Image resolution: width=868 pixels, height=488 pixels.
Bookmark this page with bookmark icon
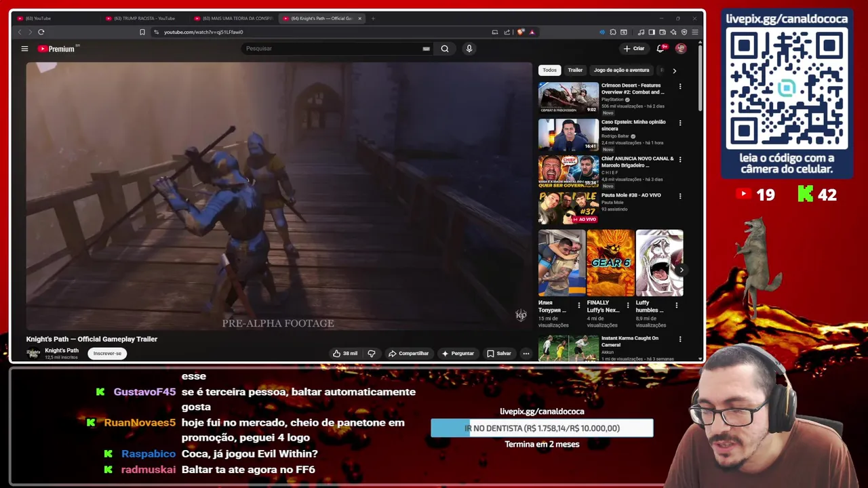142,32
